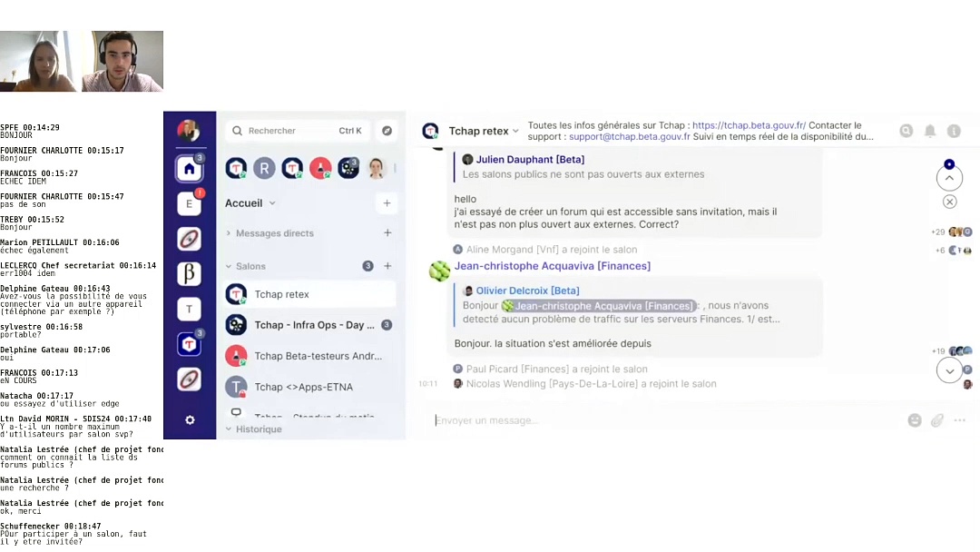Select the Tchap retex room
Viewport: 980px width, 552px height.
coord(310,294)
